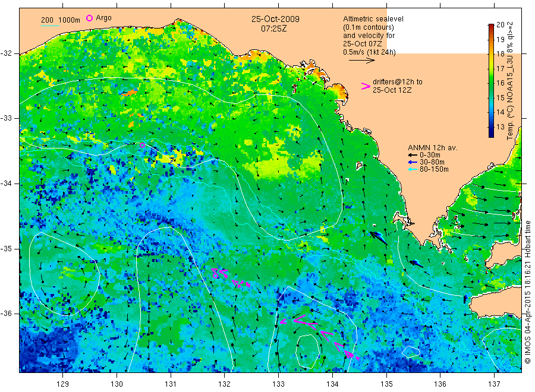
Task: Click longitude axis label 133
Action: click(278, 384)
